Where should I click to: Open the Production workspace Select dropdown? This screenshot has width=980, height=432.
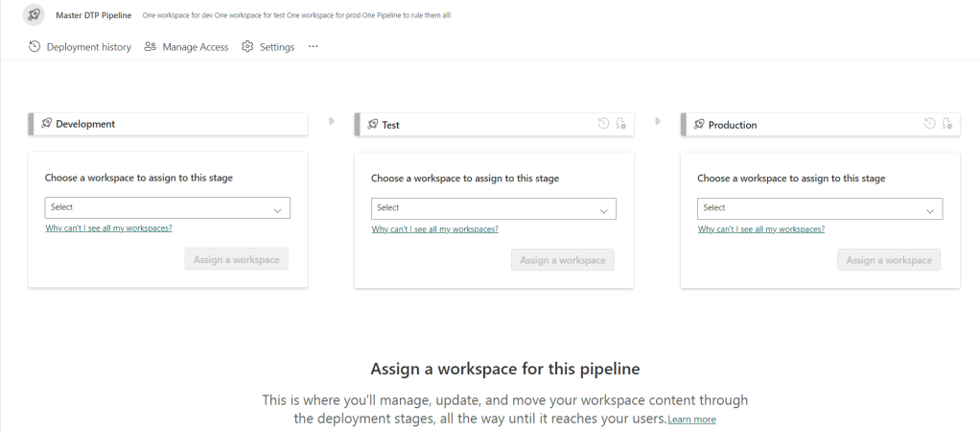[x=819, y=208]
